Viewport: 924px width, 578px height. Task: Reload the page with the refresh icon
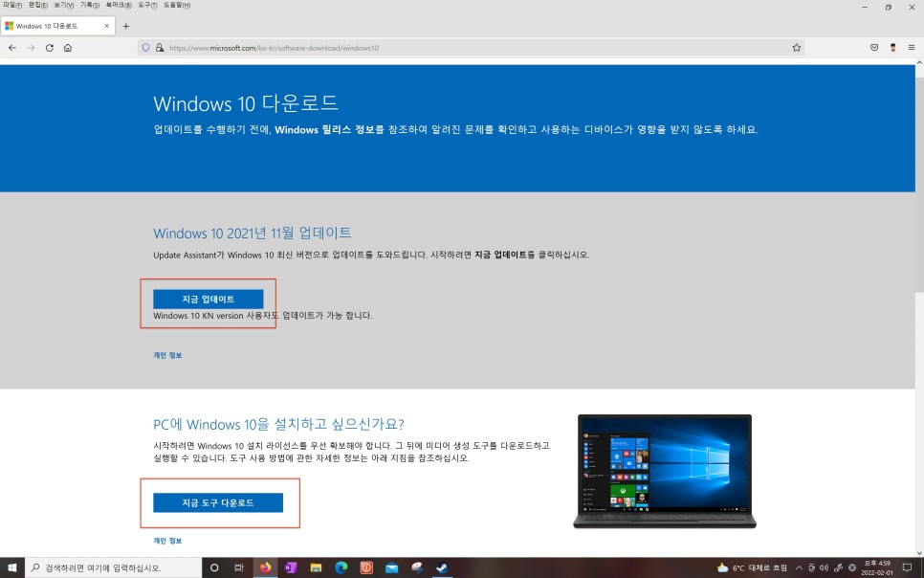pyautogui.click(x=50, y=48)
